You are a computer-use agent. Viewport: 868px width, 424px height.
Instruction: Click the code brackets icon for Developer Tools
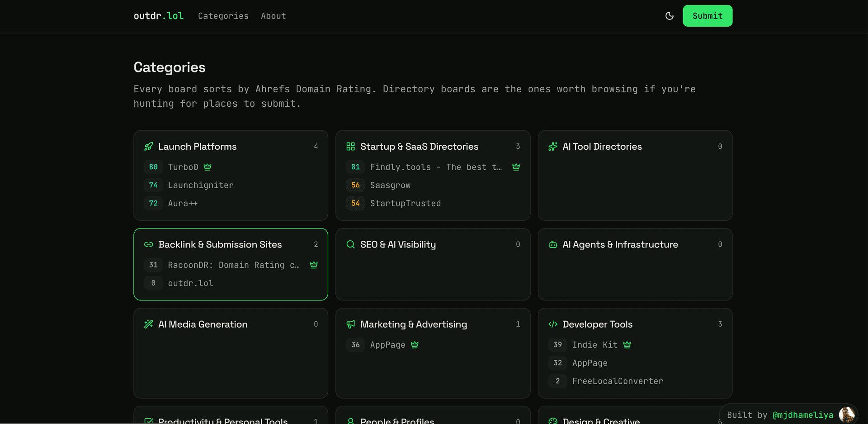click(553, 324)
